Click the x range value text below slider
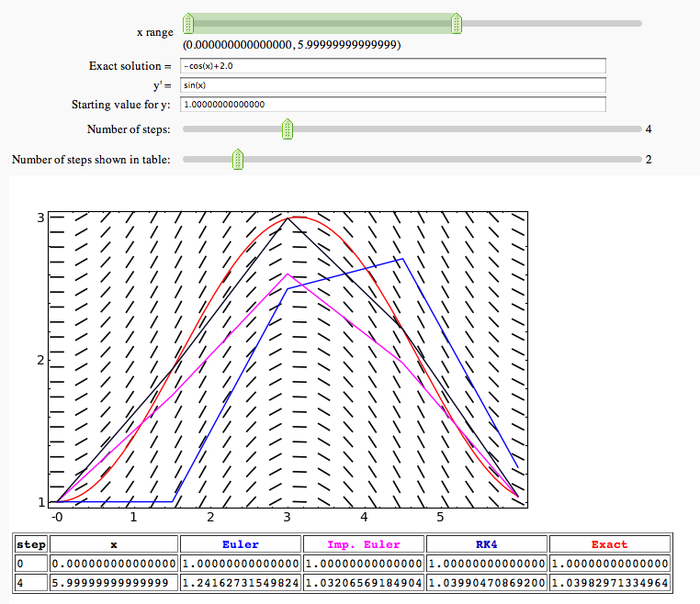Image resolution: width=700 pixels, height=604 pixels. (x=290, y=44)
